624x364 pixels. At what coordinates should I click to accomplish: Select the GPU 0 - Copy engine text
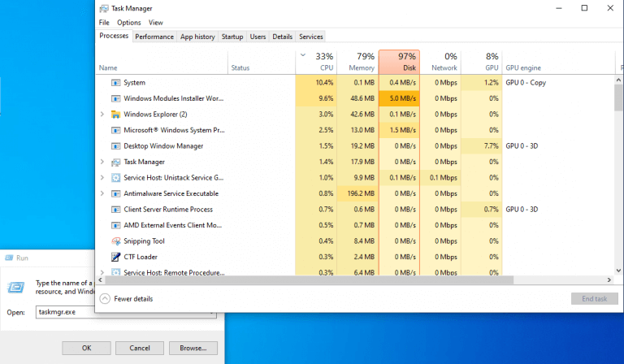(526, 83)
